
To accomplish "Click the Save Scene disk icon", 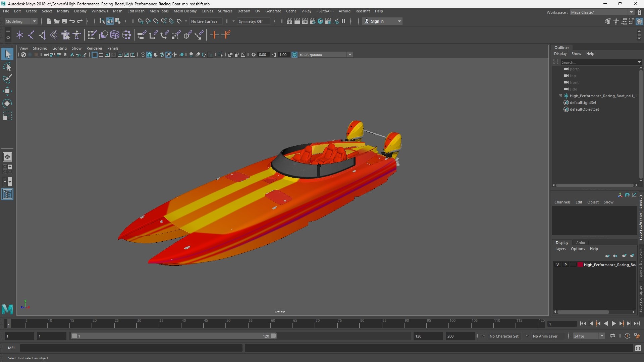I will click(x=64, y=21).
